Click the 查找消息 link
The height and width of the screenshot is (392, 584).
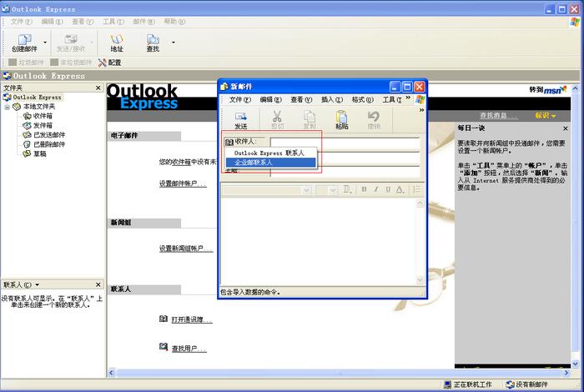[498, 115]
